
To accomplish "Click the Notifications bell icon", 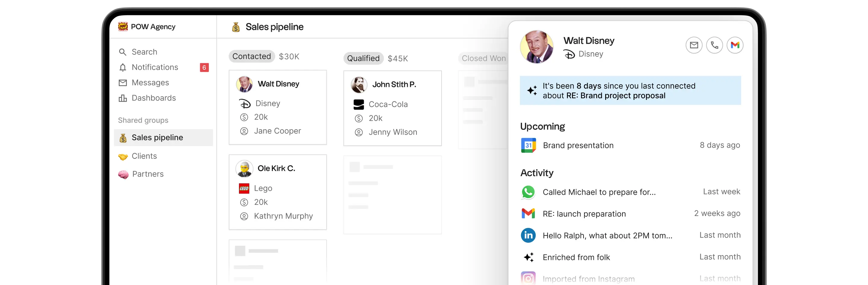I will pyautogui.click(x=123, y=68).
